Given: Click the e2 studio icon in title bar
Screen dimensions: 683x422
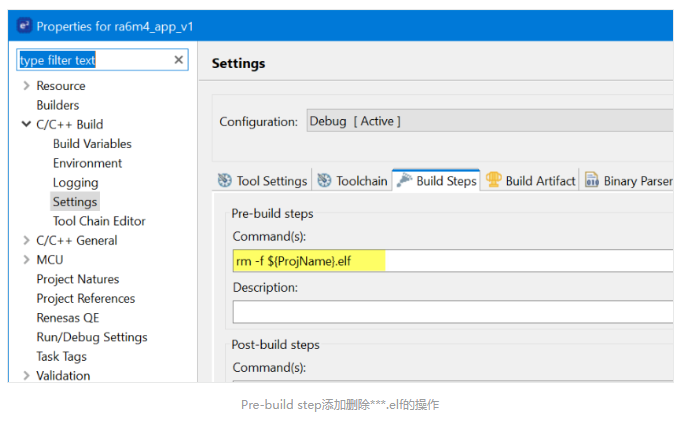Looking at the screenshot, I should 24,26.
